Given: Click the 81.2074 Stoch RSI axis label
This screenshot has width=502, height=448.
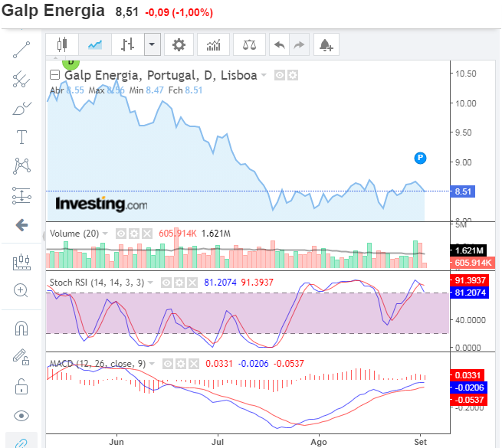Looking at the screenshot, I should 470,293.
